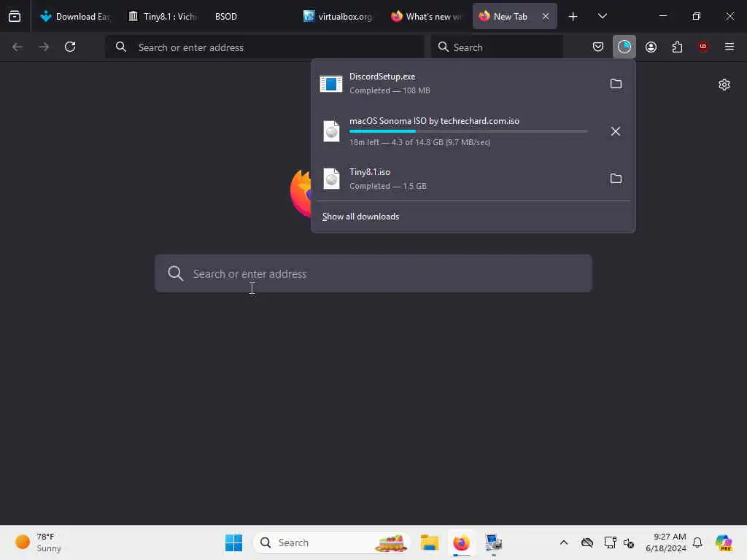
Task: Show hidden system tray icons
Action: [x=564, y=542]
